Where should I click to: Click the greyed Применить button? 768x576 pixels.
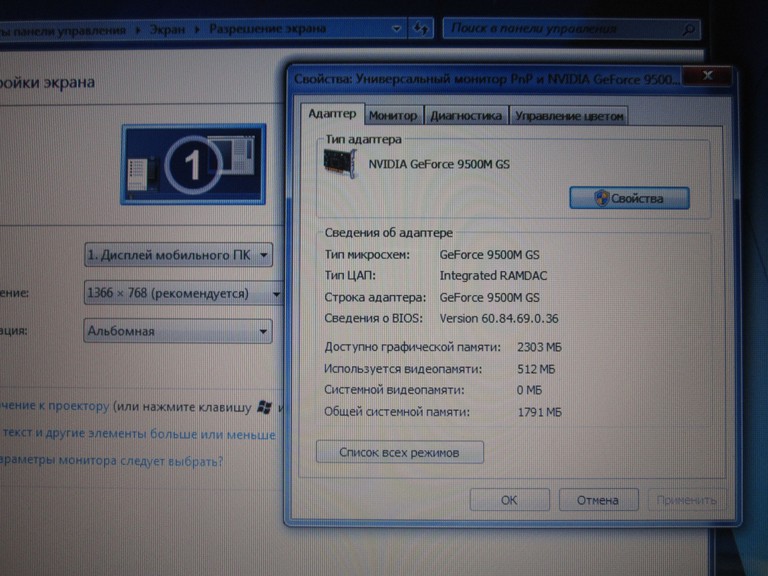click(687, 500)
